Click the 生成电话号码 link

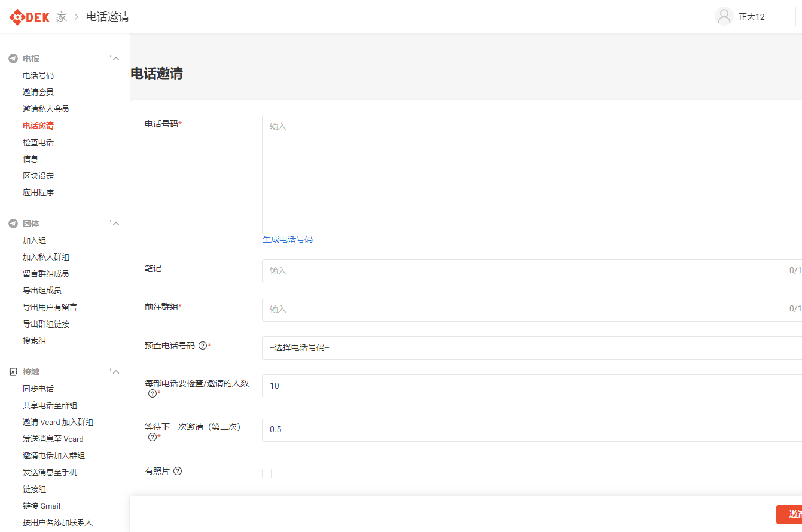click(x=288, y=239)
